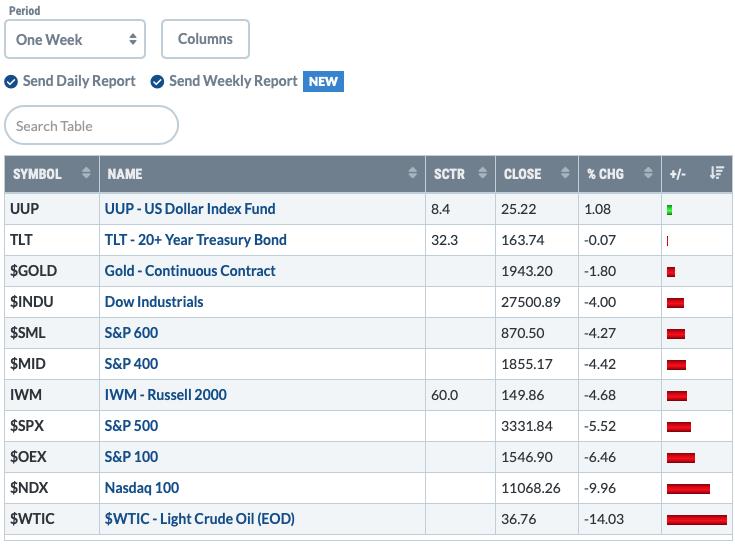The image size is (735, 544).
Task: Select the $SPX symbol cell
Action: pos(52,425)
